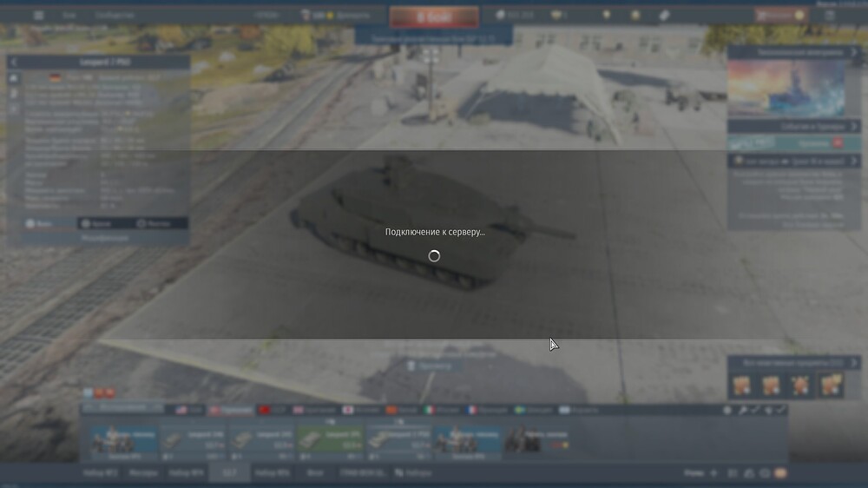868x488 pixels.
Task: Click the orange icon in bottom-right corner
Action: [x=780, y=473]
